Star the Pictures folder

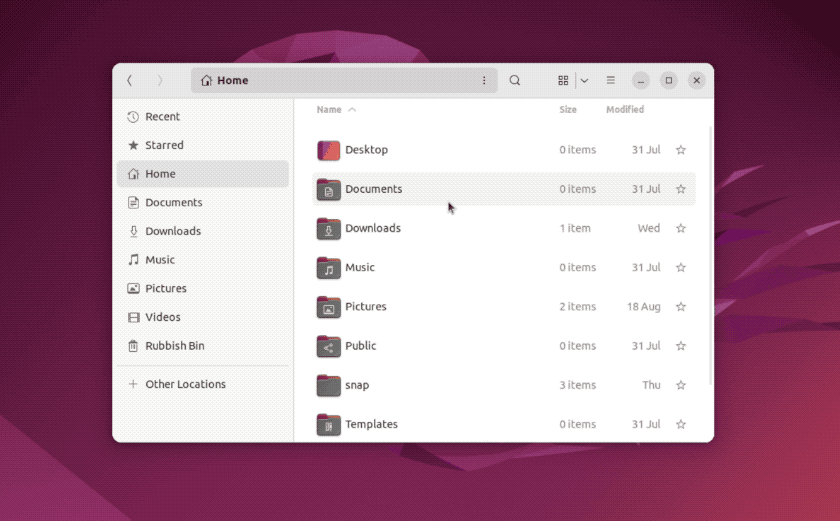click(681, 307)
